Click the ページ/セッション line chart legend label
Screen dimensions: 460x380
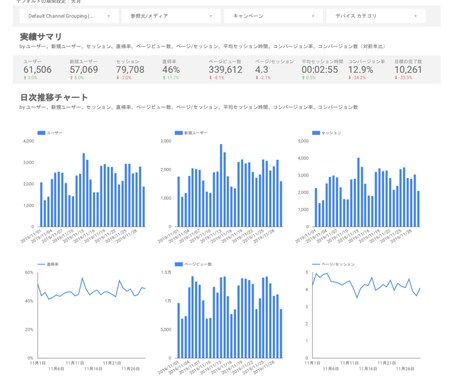(338, 264)
